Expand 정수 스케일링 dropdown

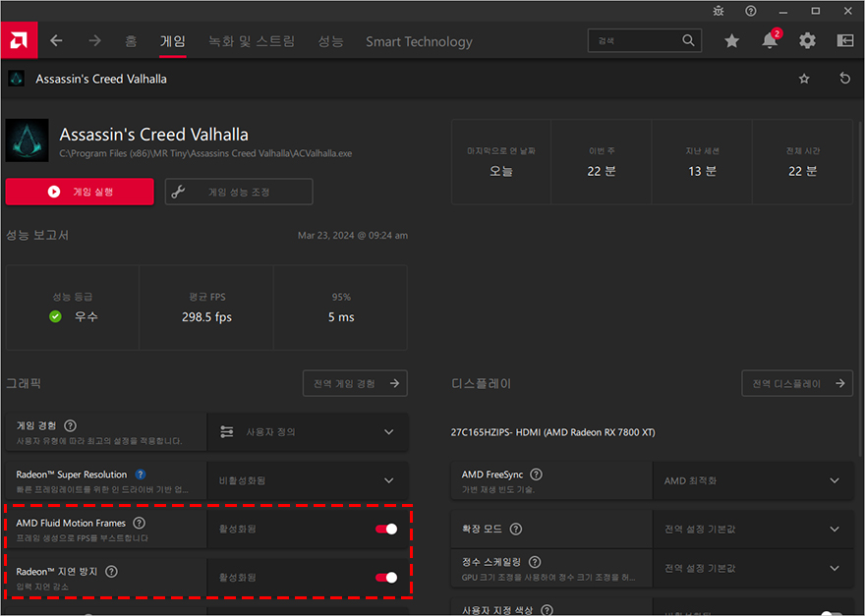coord(753,568)
